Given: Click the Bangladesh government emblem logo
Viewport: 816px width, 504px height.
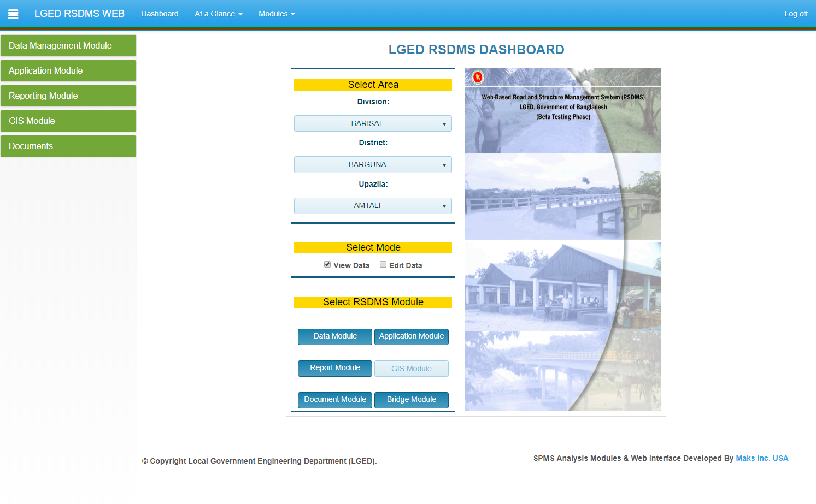Looking at the screenshot, I should tap(478, 77).
